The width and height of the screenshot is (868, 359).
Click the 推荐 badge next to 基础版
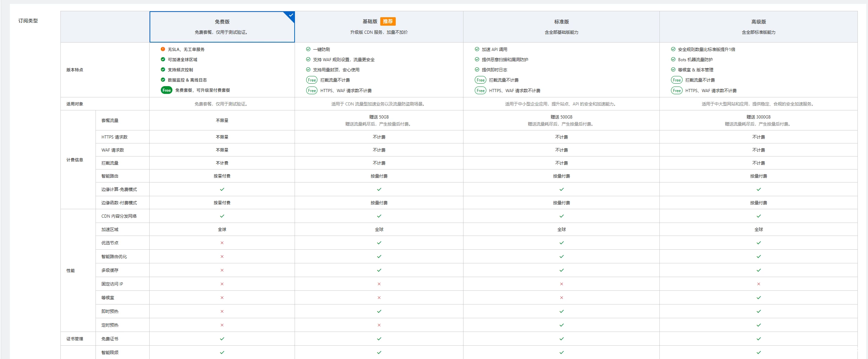click(388, 21)
